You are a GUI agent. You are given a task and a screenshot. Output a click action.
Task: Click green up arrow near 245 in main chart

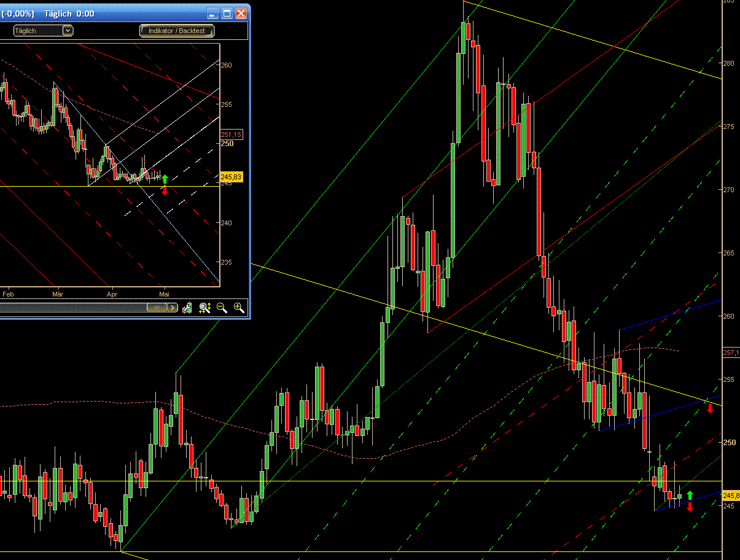point(690,495)
